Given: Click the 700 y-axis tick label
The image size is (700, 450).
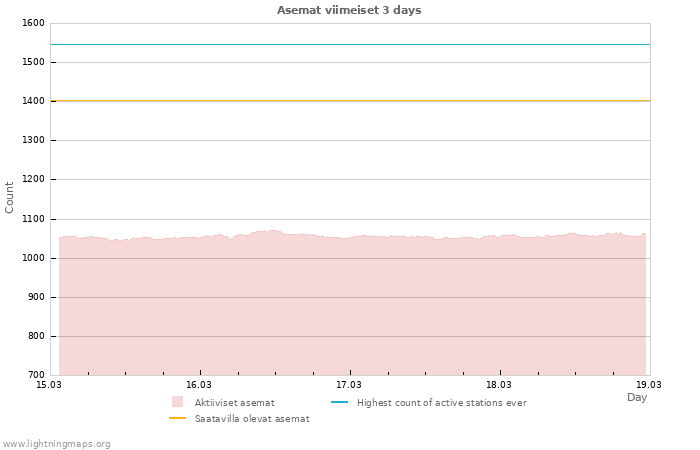Looking at the screenshot, I should [36, 375].
